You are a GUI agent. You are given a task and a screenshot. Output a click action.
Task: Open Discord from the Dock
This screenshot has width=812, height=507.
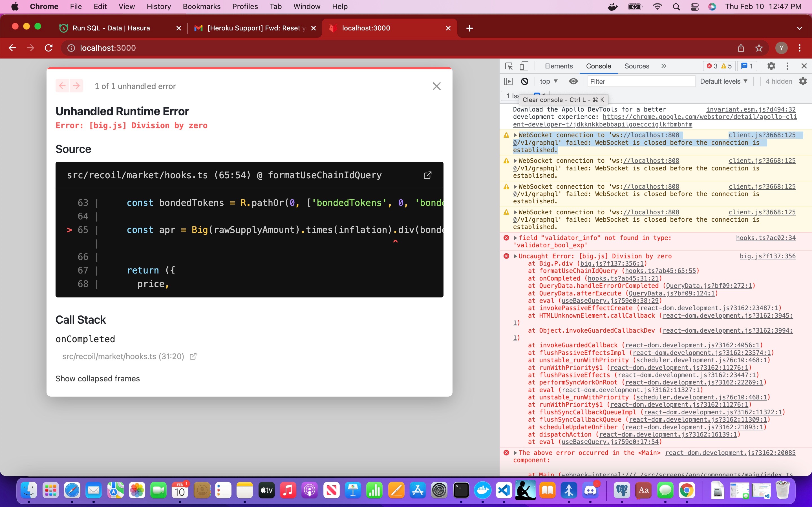tap(592, 490)
